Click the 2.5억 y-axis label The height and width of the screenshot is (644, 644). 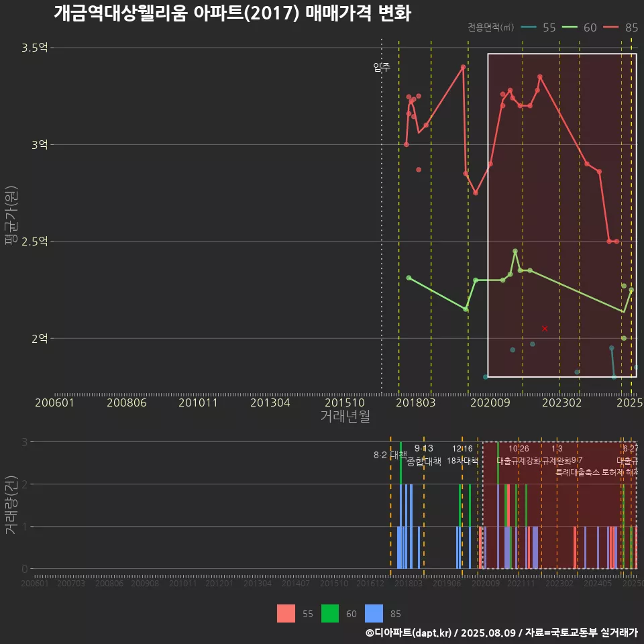(x=34, y=241)
